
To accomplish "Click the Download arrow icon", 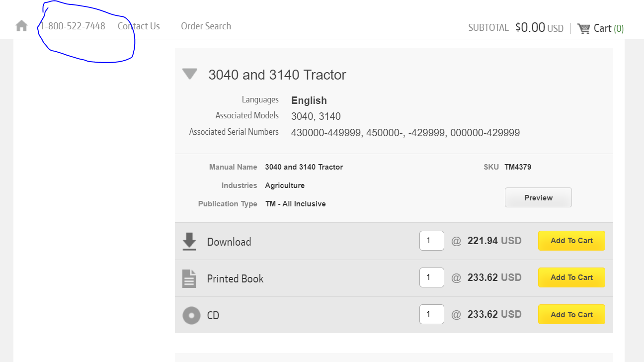I will (x=189, y=242).
